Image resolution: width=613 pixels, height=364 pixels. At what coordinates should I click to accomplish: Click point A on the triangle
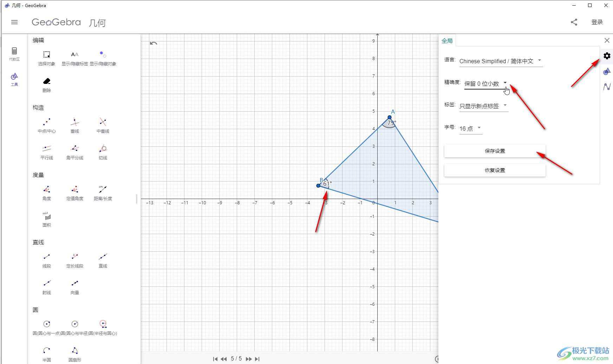390,117
